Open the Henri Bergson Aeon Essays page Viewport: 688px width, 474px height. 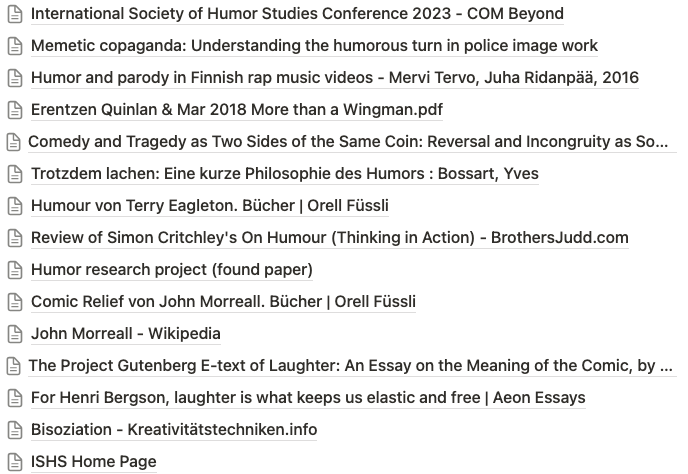click(308, 397)
